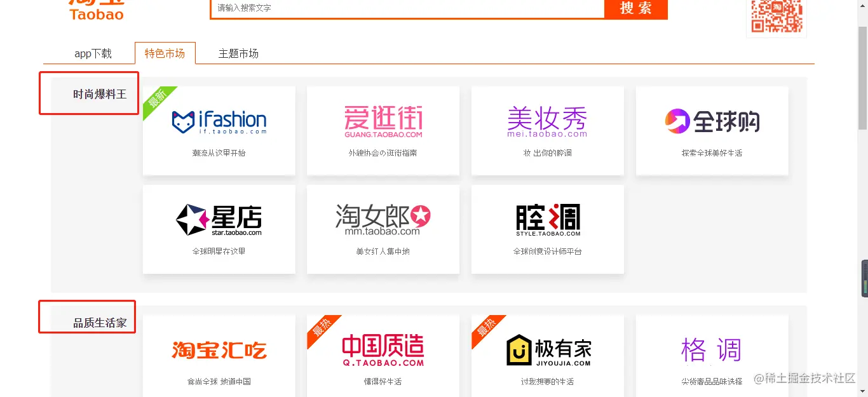This screenshot has height=397, width=868.
Task: Switch to the app下载 tab
Action: 93,53
